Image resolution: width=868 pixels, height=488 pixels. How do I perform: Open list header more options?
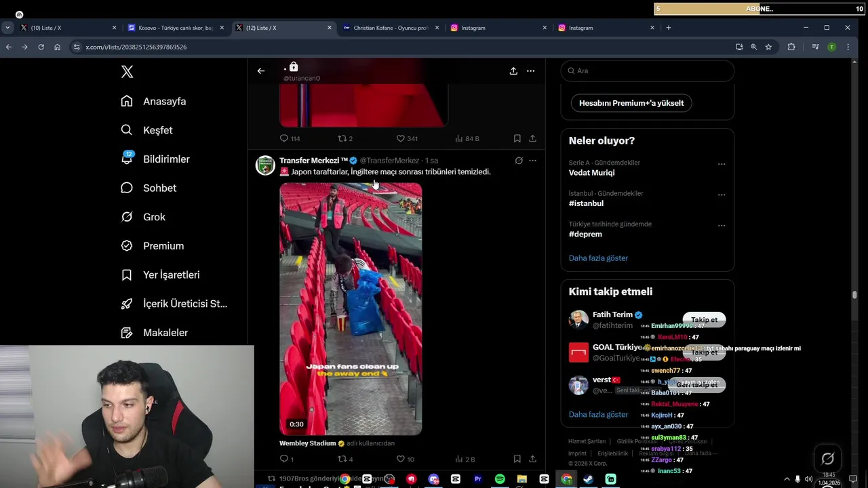point(530,70)
